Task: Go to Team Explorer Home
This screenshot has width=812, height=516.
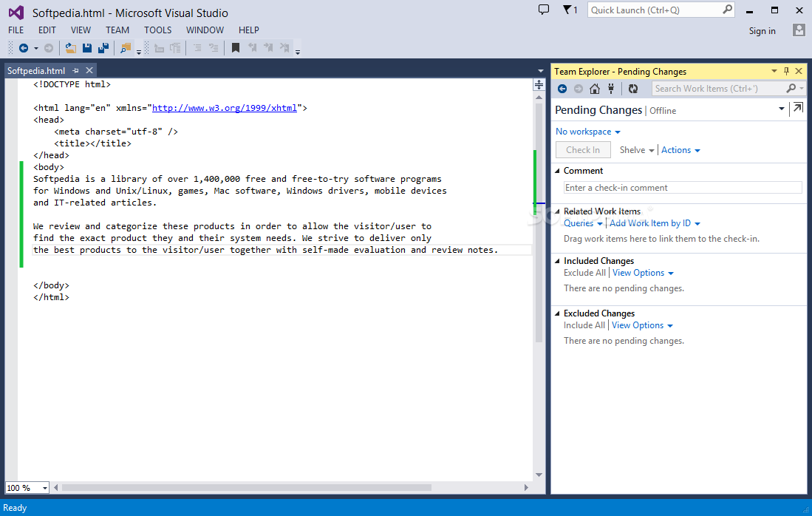Action: [x=595, y=89]
